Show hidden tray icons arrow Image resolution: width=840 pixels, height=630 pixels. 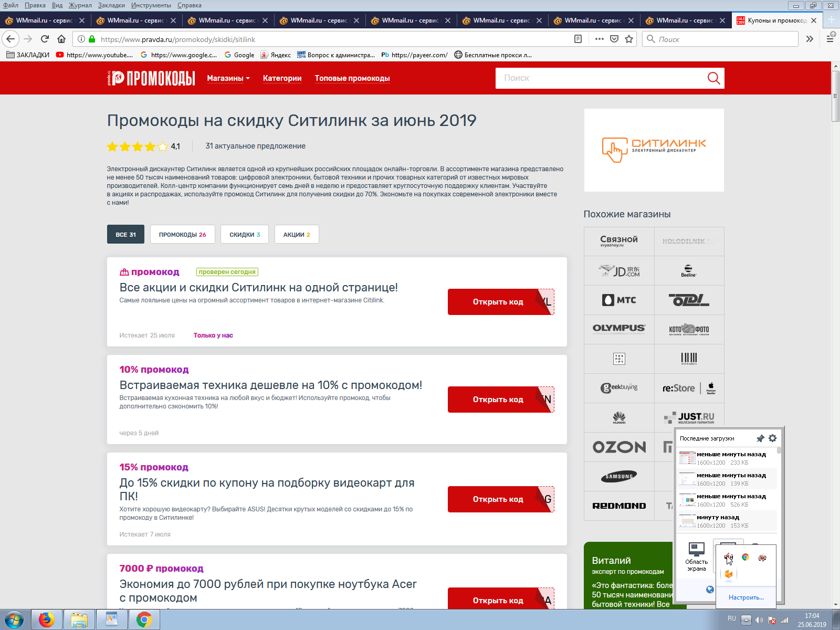click(745, 620)
